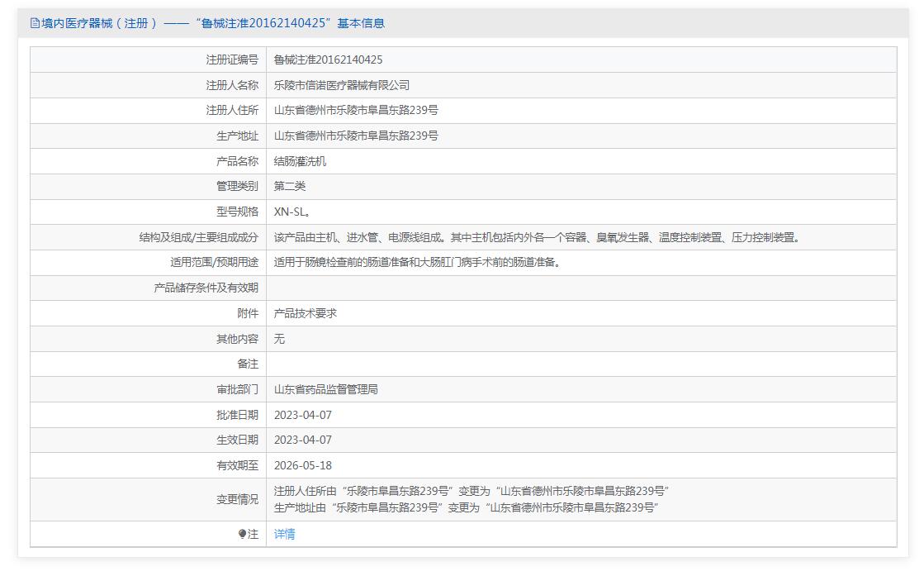Click the 注册人名称 row label
Viewport: 924px width, 576px height.
coord(232,85)
